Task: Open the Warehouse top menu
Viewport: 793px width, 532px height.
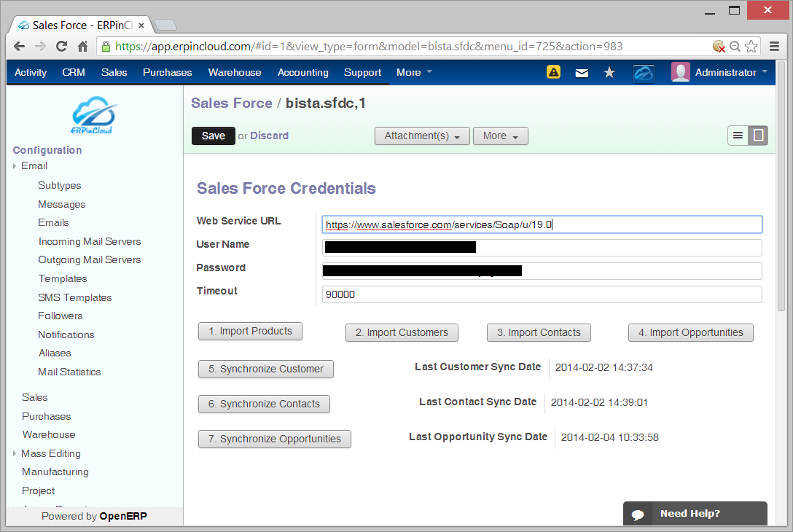Action: (235, 72)
